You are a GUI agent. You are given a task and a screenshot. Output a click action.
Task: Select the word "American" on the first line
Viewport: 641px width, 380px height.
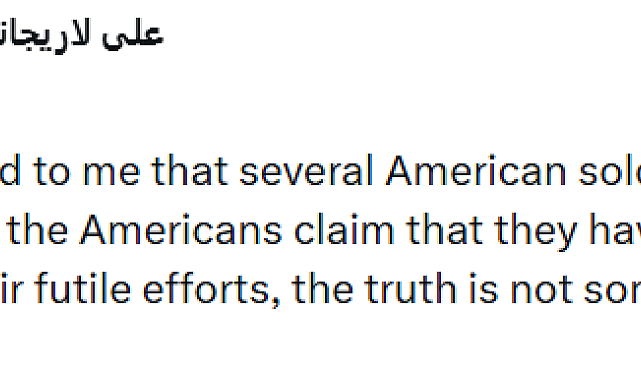pos(476,171)
